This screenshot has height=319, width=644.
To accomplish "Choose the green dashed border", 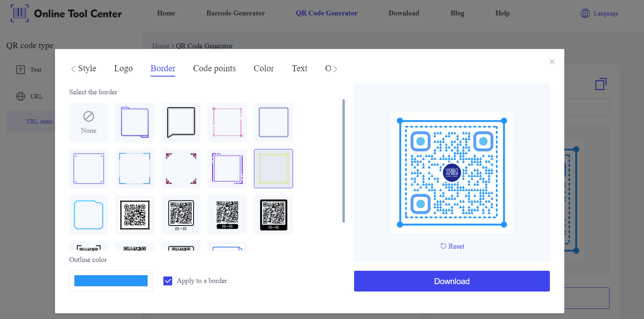I will [273, 168].
